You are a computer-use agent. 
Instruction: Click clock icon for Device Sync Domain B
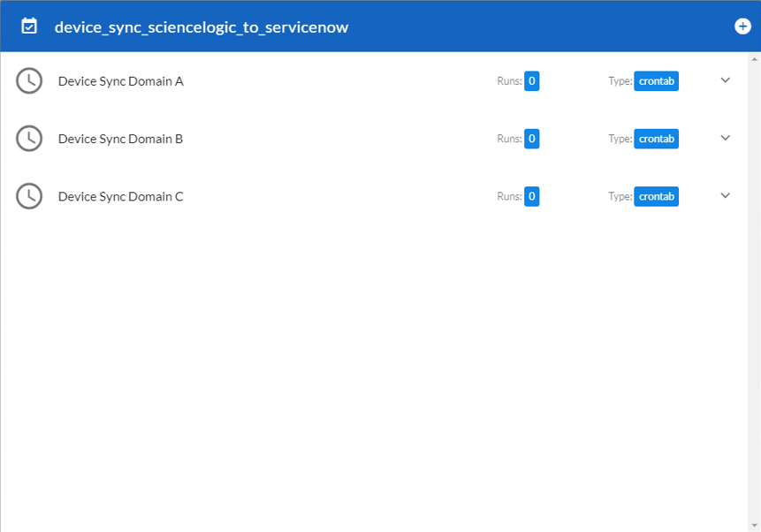click(29, 138)
